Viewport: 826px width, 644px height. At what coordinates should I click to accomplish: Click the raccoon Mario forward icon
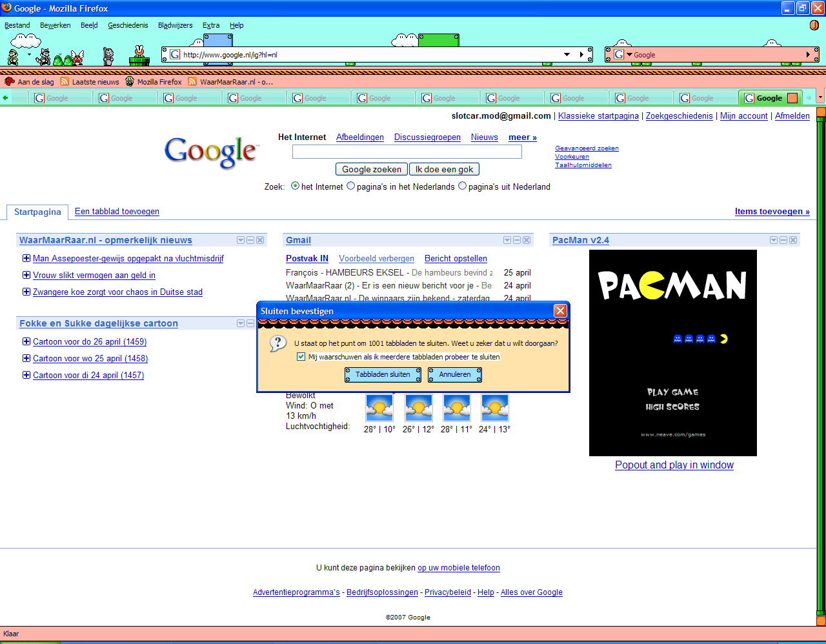pos(43,57)
